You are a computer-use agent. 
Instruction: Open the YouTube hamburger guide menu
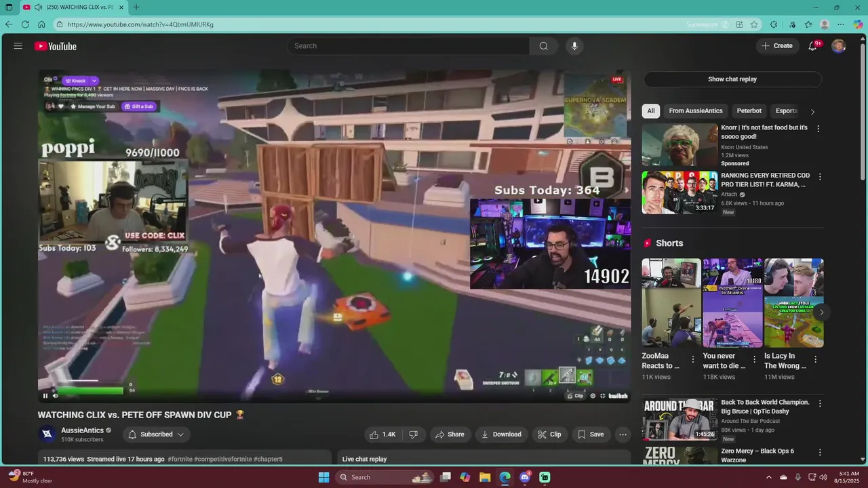point(18,46)
